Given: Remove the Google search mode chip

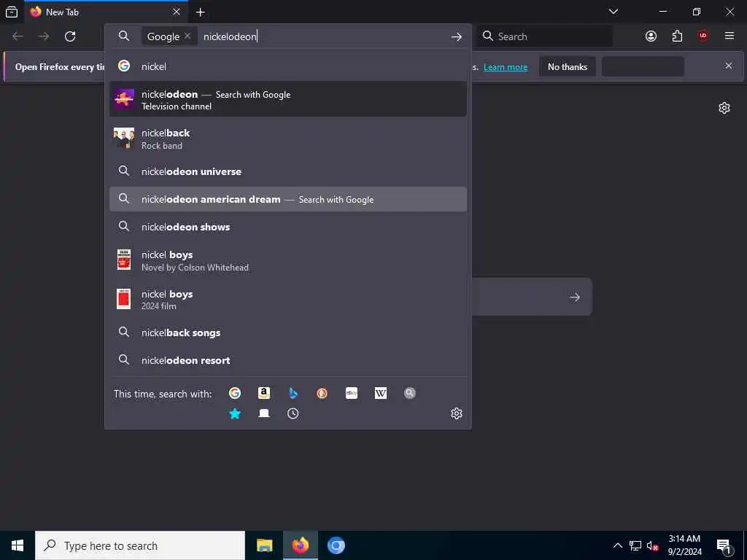Looking at the screenshot, I should (x=187, y=36).
